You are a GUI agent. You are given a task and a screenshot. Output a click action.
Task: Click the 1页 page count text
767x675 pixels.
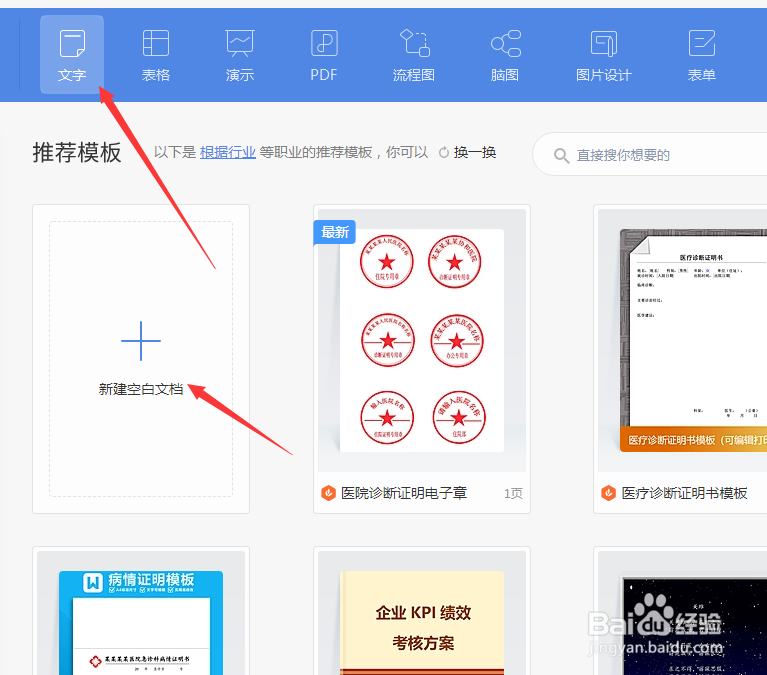click(x=513, y=494)
